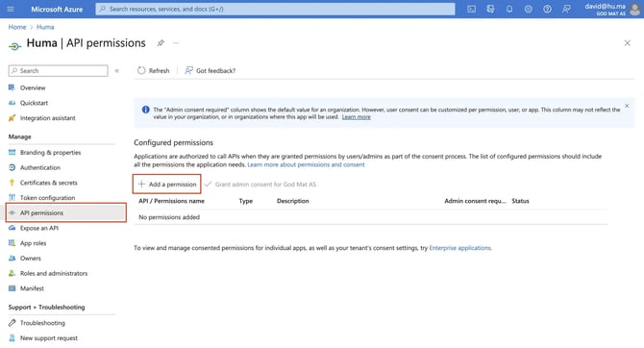Click the Troubleshooting wrench icon
The width and height of the screenshot is (644, 348).
coord(12,323)
